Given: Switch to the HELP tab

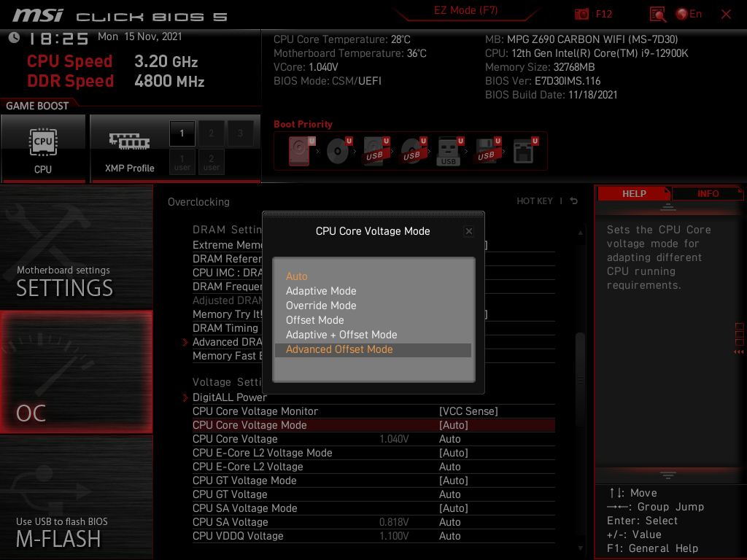Looking at the screenshot, I should tap(634, 194).
